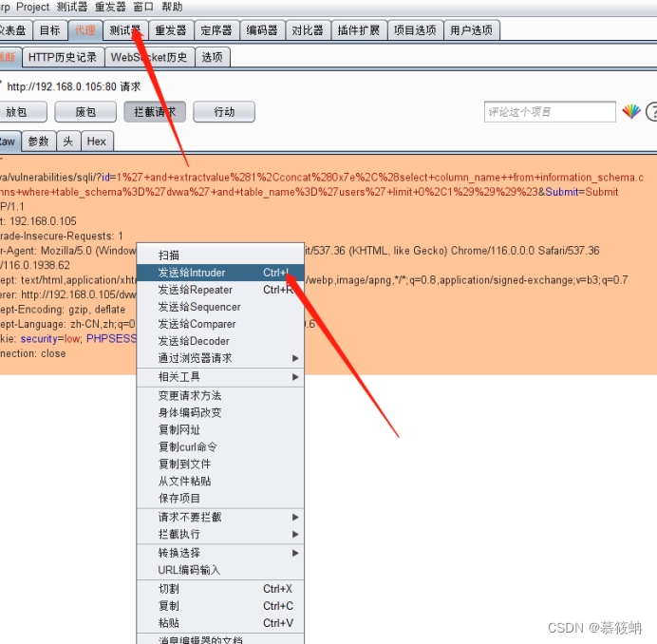The height and width of the screenshot is (644, 657).
Task: Select 复制curl命令 menu item
Action: tap(220, 447)
